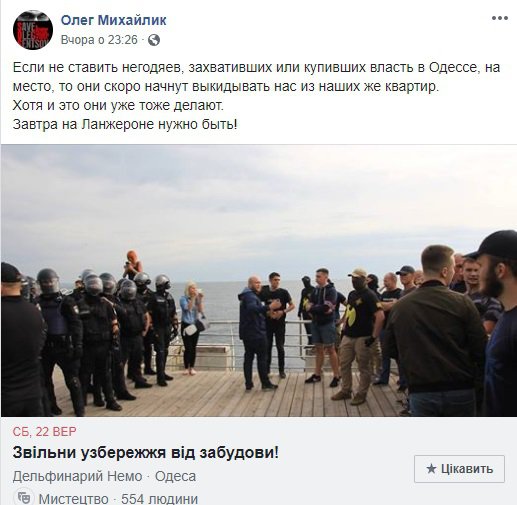Open the Дельфинарий Немо venue link
The height and width of the screenshot is (505, 517).
77,476
